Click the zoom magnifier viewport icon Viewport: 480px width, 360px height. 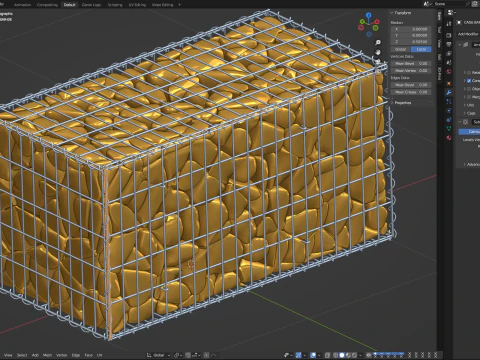click(378, 42)
